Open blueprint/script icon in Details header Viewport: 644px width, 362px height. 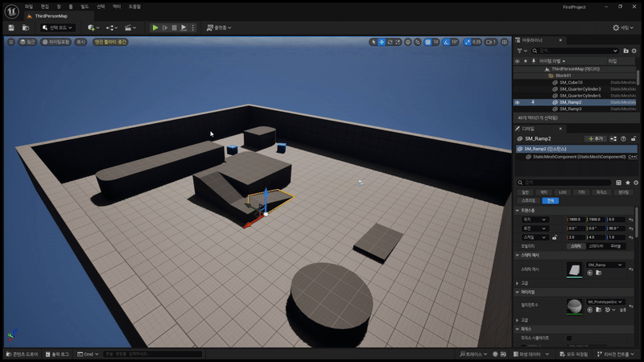pyautogui.click(x=613, y=138)
